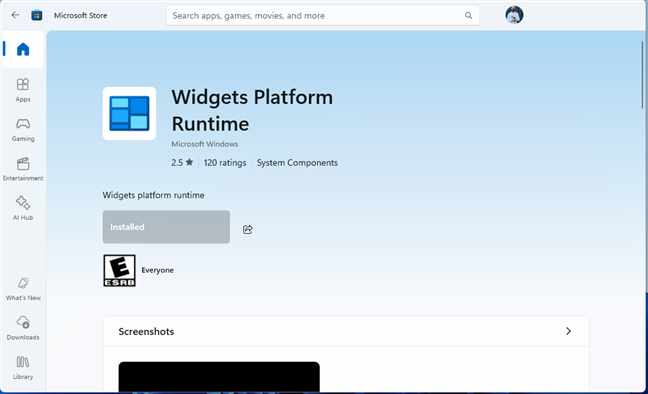This screenshot has width=648, height=394.
Task: Click the Widgets Platform Runtime app icon
Action: coord(129,113)
